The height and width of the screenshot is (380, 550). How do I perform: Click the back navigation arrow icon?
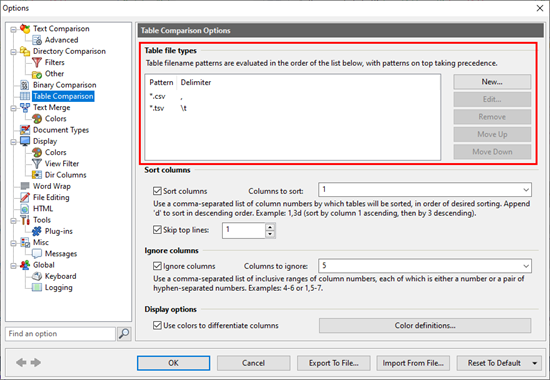pyautogui.click(x=21, y=362)
